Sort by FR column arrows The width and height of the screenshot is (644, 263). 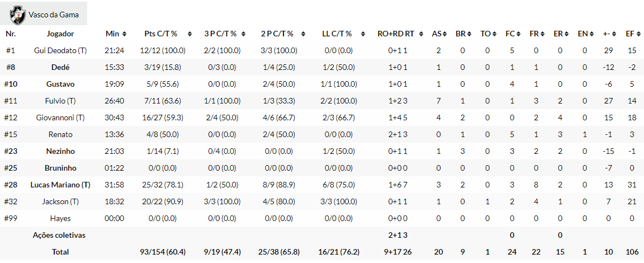tap(542, 34)
